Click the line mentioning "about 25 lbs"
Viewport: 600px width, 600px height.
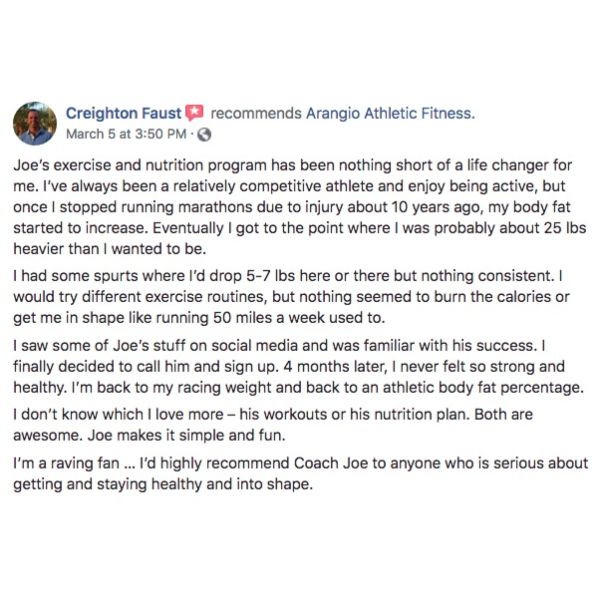300,228
